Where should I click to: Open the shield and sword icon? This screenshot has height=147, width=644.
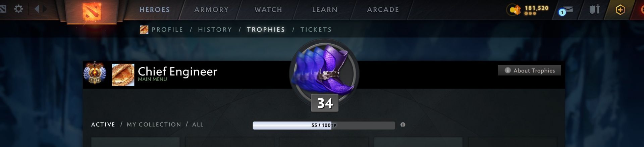point(594,9)
